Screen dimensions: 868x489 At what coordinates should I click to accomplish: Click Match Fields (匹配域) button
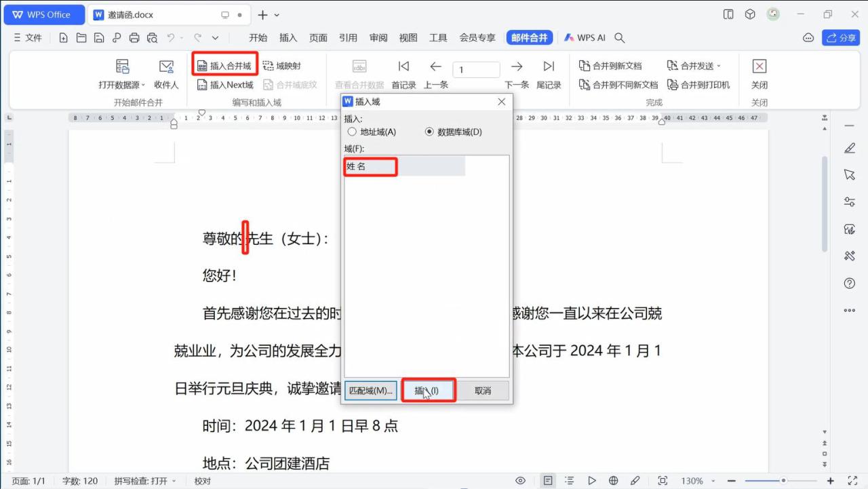pyautogui.click(x=370, y=391)
